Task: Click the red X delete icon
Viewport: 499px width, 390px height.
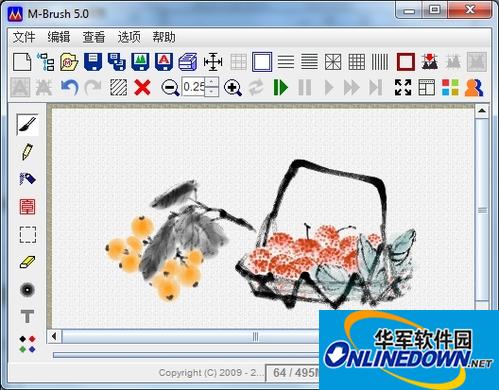Action: point(142,88)
